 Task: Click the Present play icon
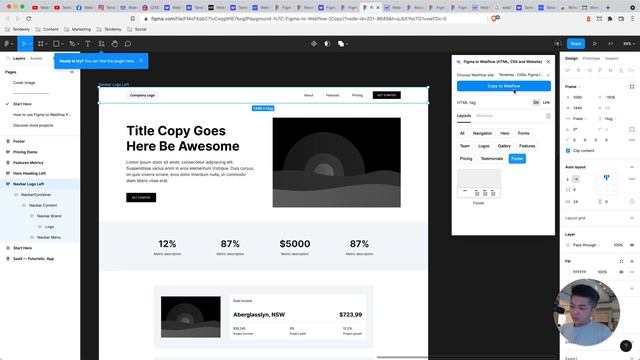point(595,44)
